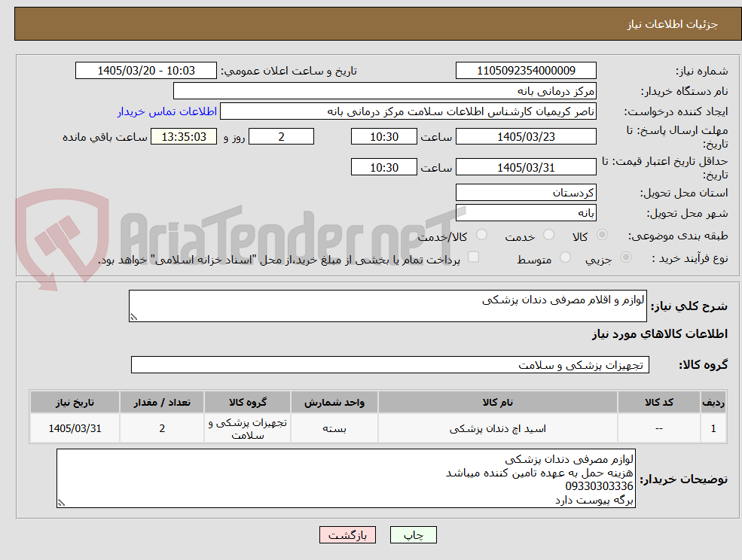
Task: Click the تاریخ نیاز column header
Action: pos(75,402)
